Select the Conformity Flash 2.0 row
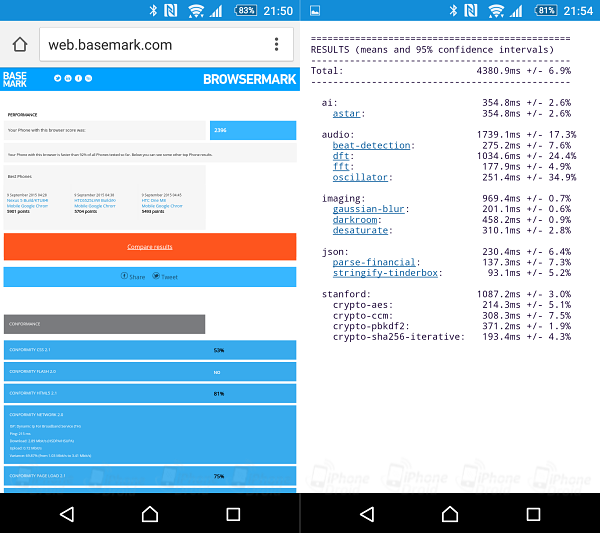Viewport: 600px width, 533px height. [150, 371]
